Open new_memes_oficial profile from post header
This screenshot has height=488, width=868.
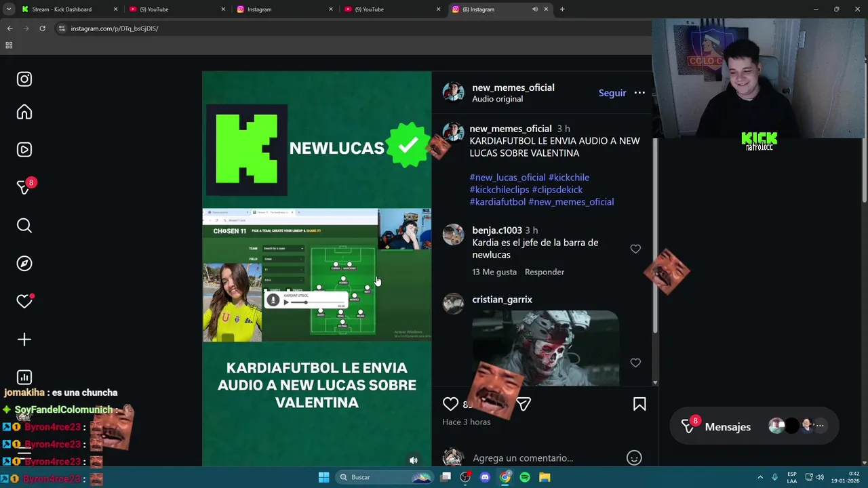(513, 87)
